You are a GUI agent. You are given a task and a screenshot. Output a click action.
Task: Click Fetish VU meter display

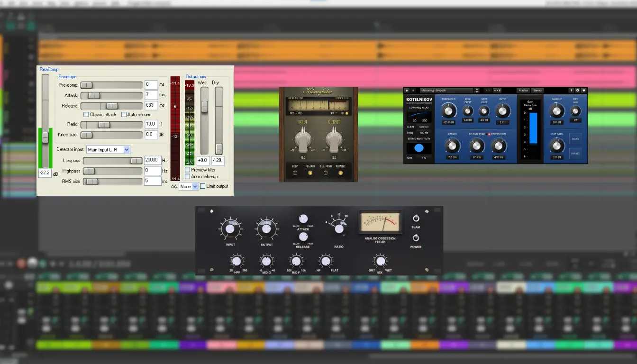tap(380, 222)
